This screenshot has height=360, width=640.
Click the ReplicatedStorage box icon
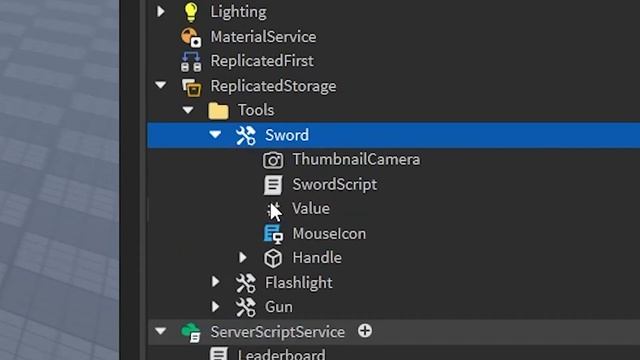tap(191, 87)
